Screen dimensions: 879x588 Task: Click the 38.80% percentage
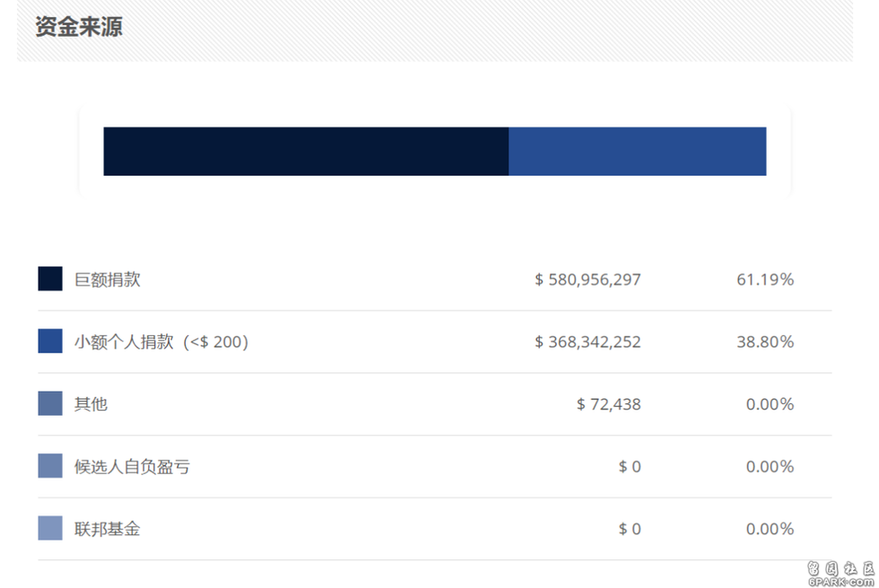[x=765, y=342]
